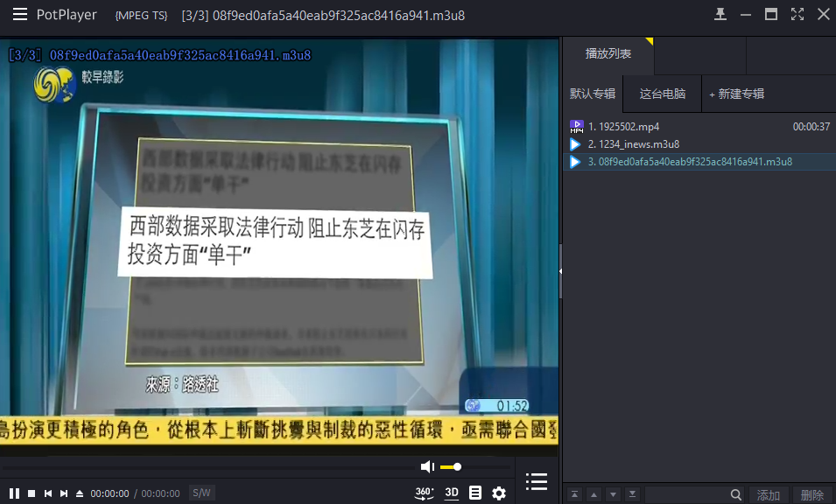Toggle fullscreen mode icon in title bar
Viewport: 836px width, 504px height.
797,14
